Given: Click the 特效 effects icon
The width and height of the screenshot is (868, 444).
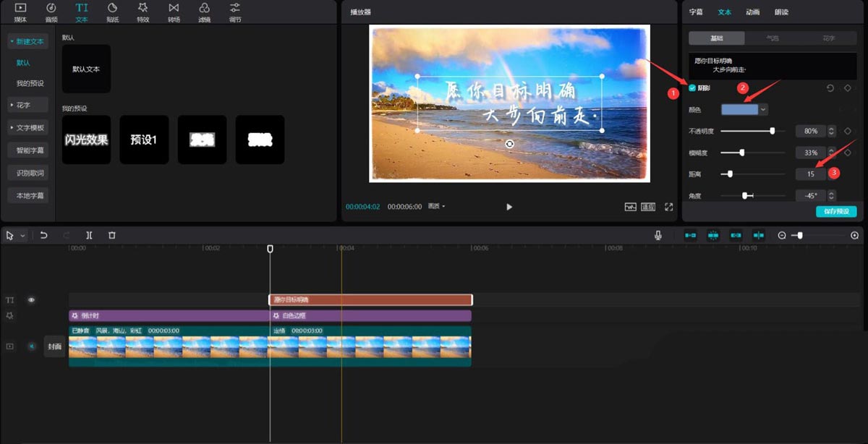Looking at the screenshot, I should 142,12.
